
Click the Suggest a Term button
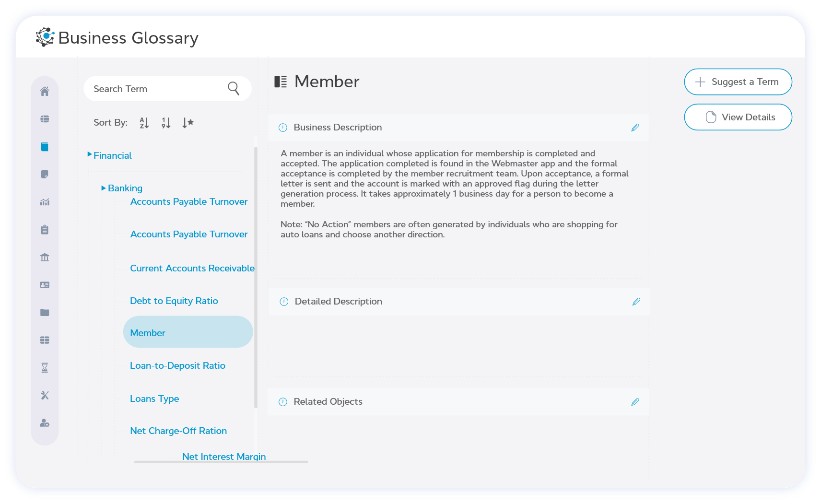pos(738,82)
